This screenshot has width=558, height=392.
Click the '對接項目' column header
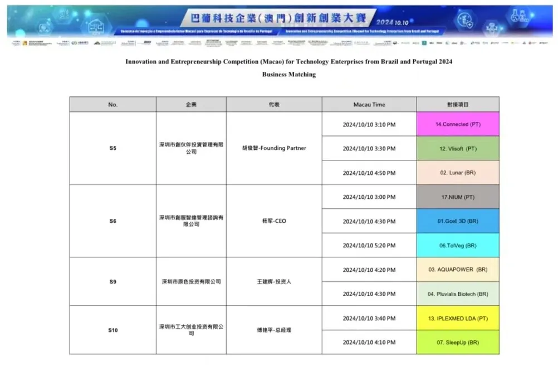tap(458, 104)
